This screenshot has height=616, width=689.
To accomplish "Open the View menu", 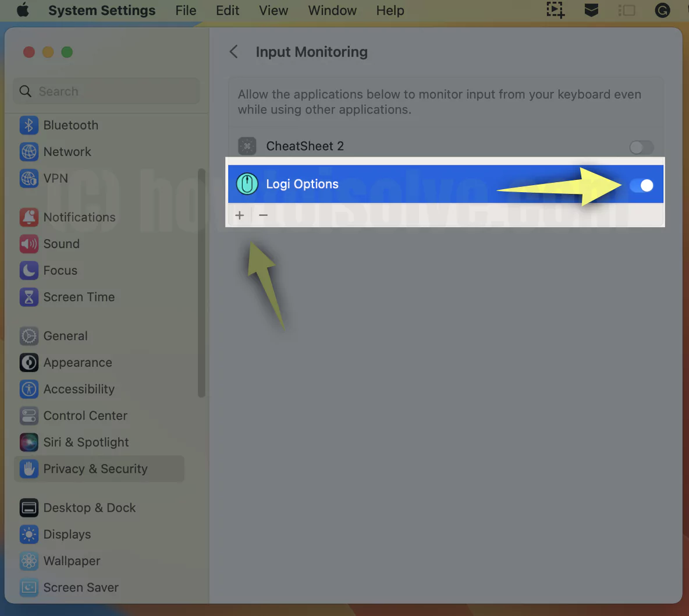I will click(274, 10).
